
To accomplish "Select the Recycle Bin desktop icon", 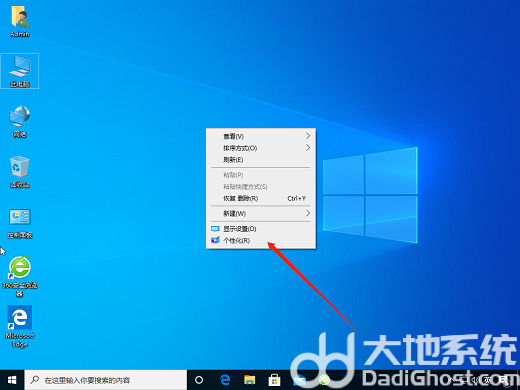I will click(20, 172).
